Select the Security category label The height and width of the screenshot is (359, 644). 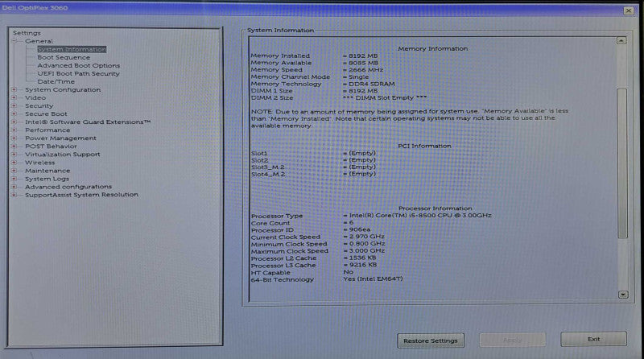click(x=39, y=105)
